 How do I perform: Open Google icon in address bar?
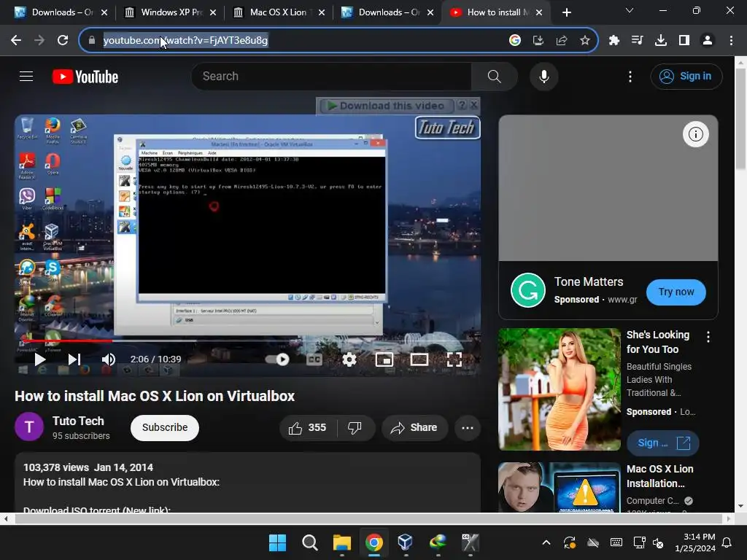514,41
